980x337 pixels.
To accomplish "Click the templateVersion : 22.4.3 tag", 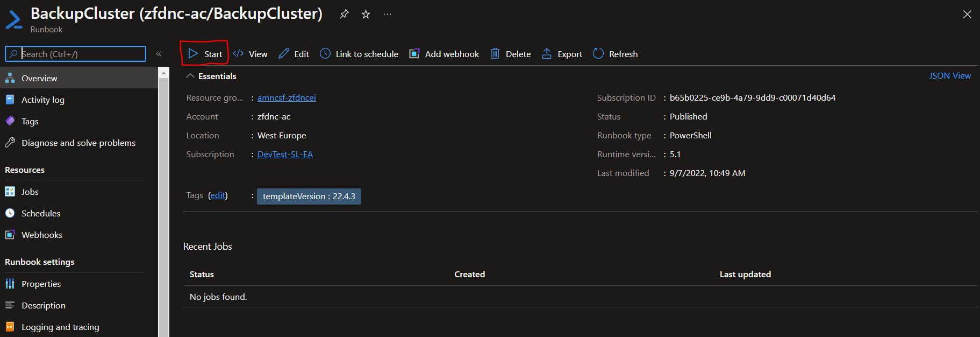I will point(309,196).
